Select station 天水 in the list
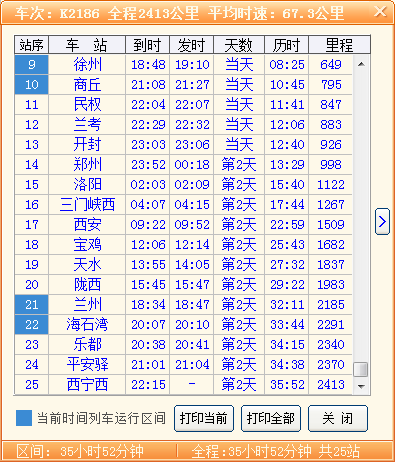 pos(87,265)
